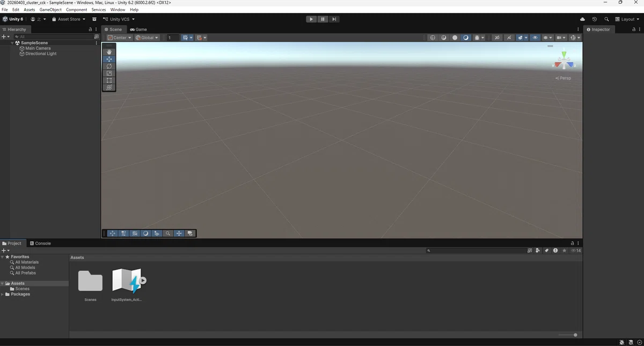644x346 pixels.
Task: Open the Window menu
Action: pyautogui.click(x=118, y=10)
